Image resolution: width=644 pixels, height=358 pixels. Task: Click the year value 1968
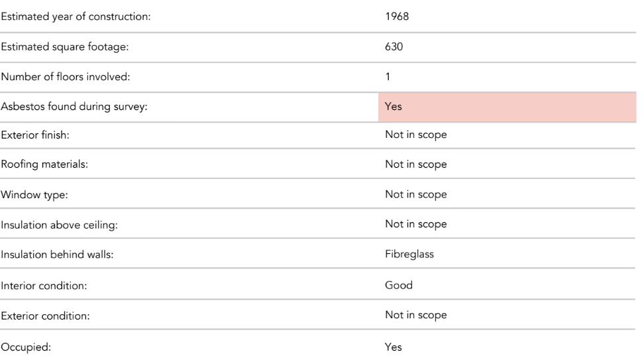coord(397,17)
